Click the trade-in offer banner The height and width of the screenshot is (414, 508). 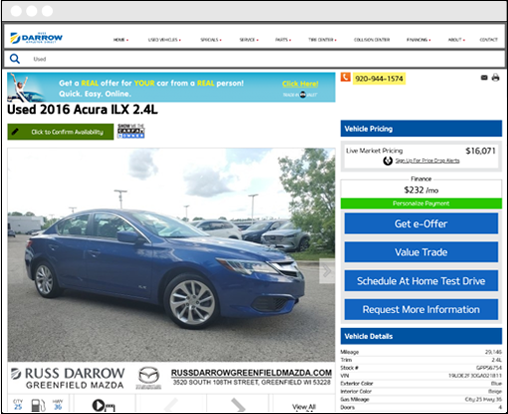[171, 87]
